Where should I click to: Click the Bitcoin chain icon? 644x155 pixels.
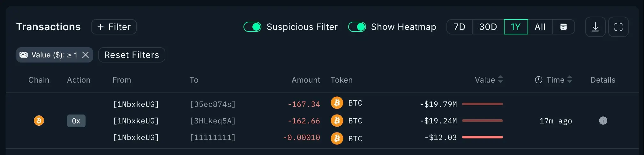tap(39, 121)
